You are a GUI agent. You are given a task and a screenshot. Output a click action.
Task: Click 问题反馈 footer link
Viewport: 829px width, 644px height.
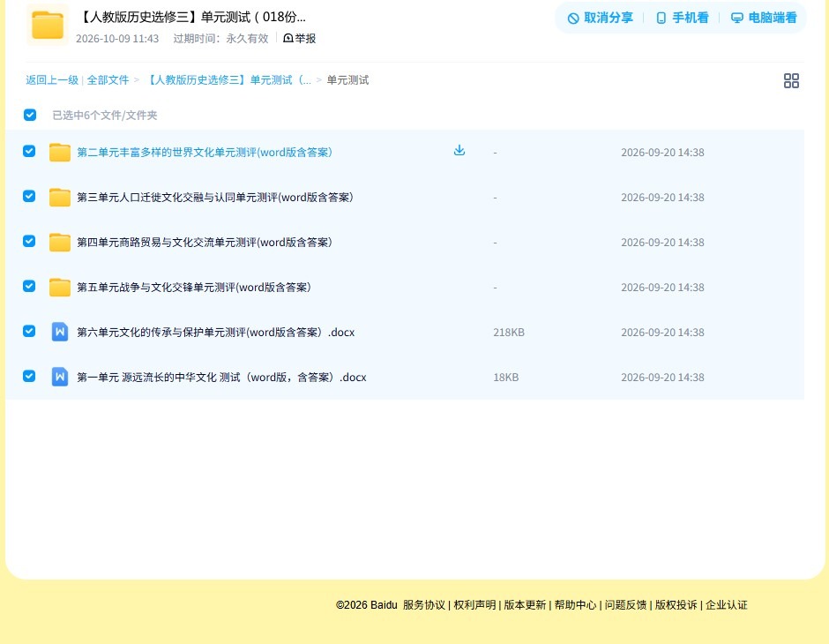[625, 605]
